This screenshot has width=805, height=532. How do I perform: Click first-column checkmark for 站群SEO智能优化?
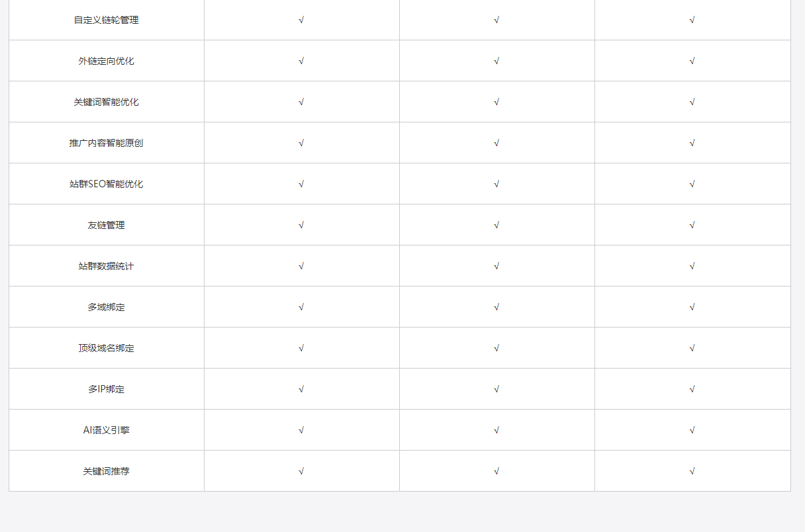(x=301, y=184)
